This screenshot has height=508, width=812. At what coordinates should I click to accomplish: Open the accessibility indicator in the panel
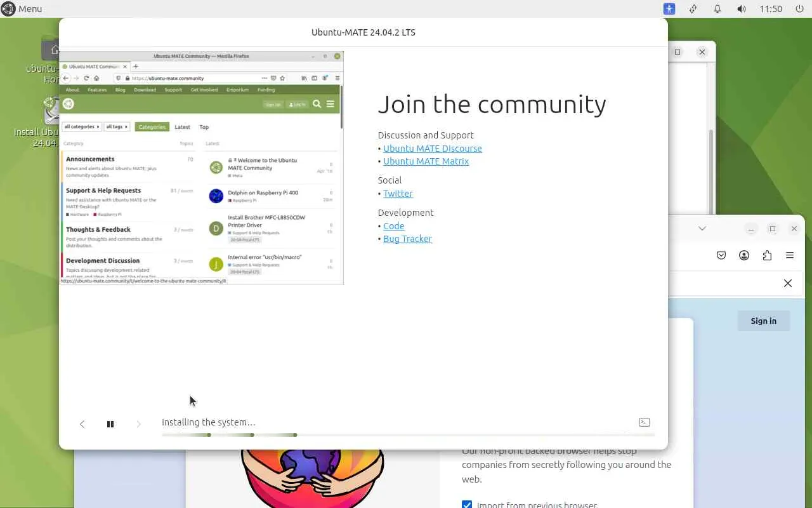pyautogui.click(x=669, y=9)
